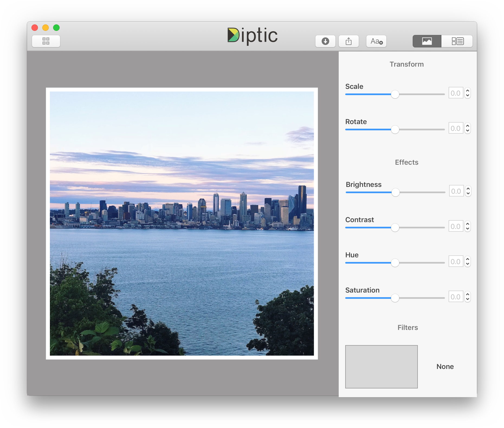Switch to the layout settings tab icon
The height and width of the screenshot is (428, 504).
coord(457,41)
